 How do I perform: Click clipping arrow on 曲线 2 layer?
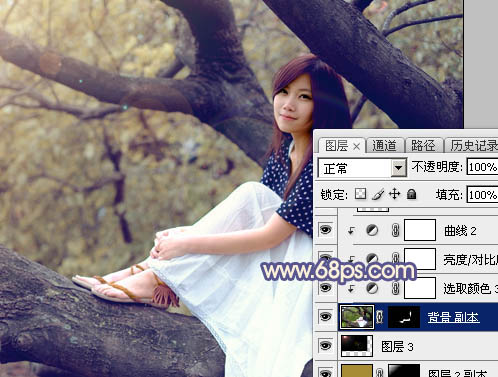pos(351,231)
